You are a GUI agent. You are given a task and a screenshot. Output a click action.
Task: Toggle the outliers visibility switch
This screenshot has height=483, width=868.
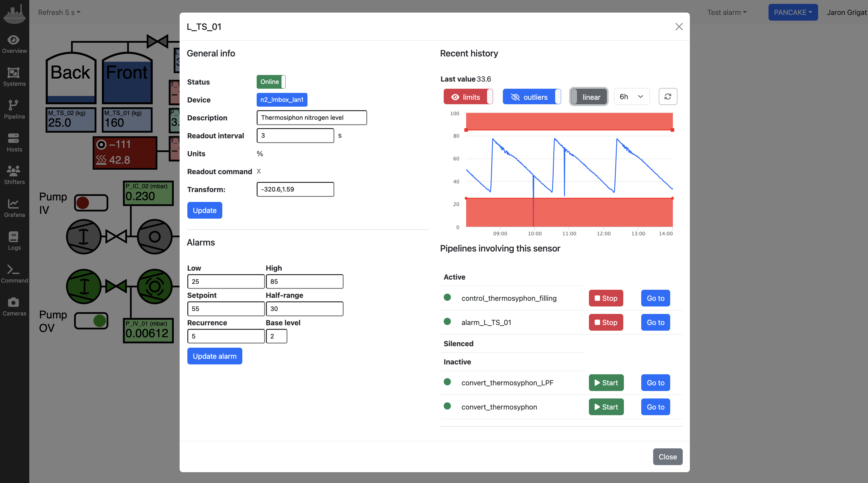(x=531, y=97)
